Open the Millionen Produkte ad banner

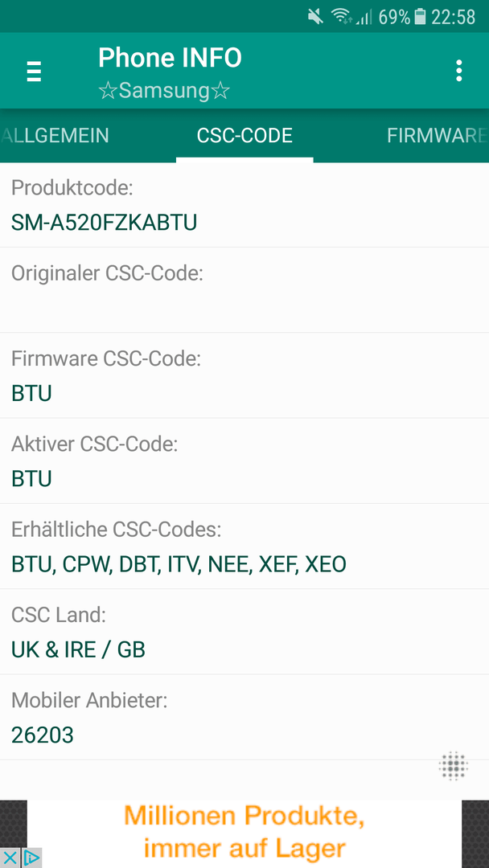[244, 833]
